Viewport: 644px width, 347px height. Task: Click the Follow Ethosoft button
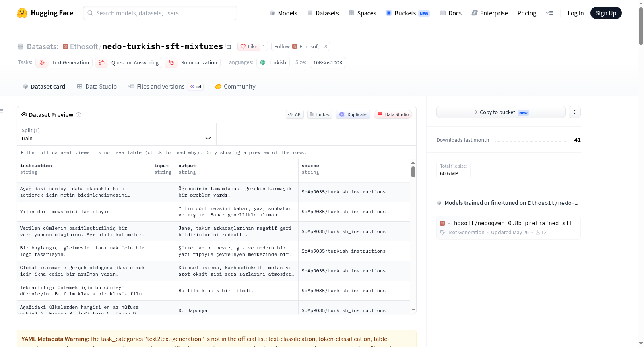click(x=297, y=46)
